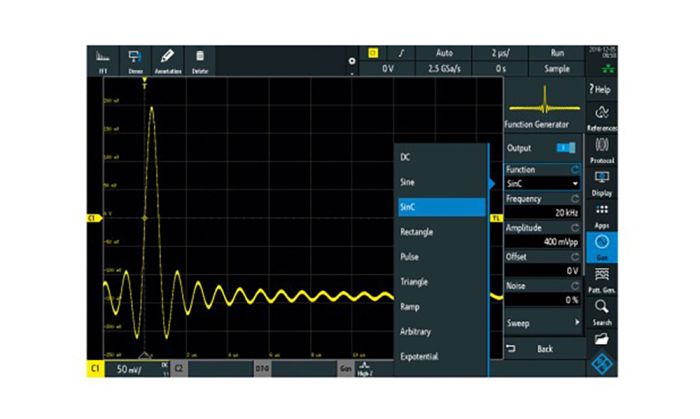
Task: Choose Pulse from the function list
Action: pos(441,257)
